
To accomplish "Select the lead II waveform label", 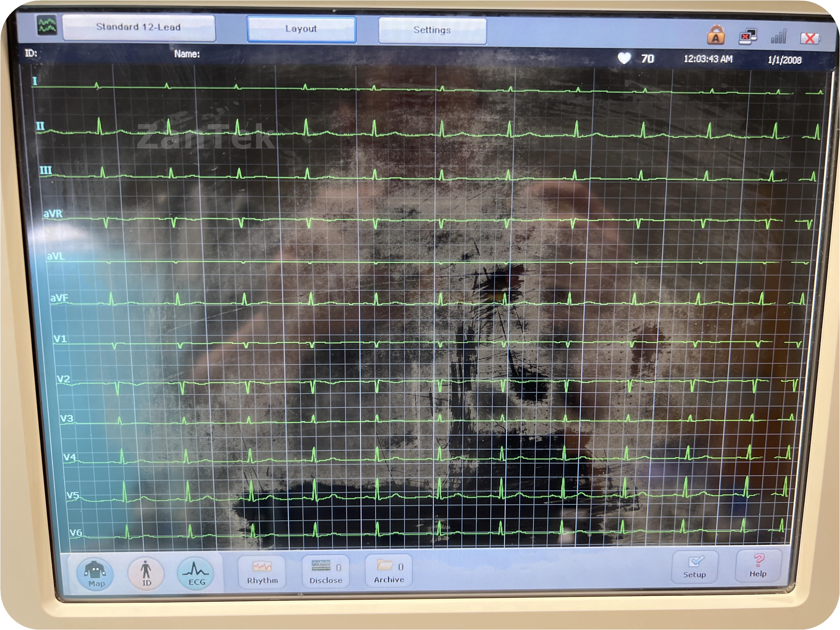I will [40, 126].
